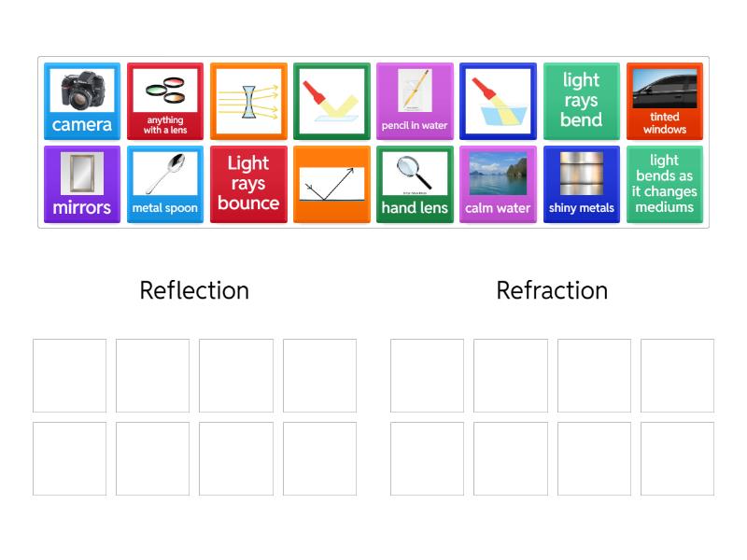Choose the 'pencil in water' card

point(415,101)
